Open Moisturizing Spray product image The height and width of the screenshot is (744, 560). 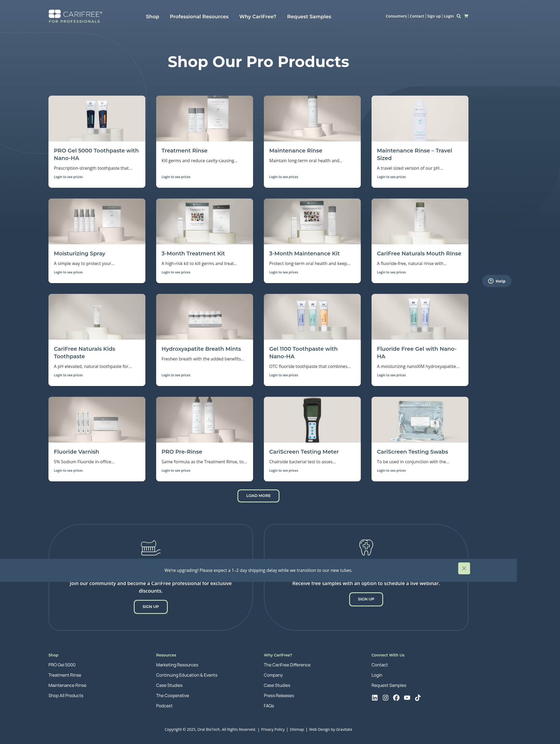click(x=97, y=221)
